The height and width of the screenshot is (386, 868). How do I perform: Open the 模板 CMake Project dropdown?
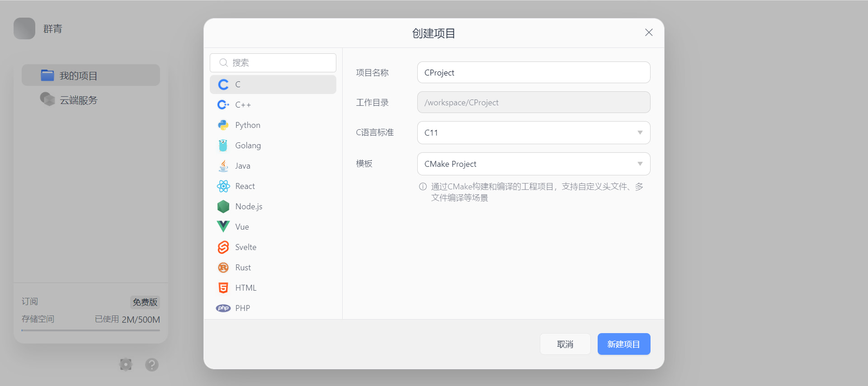click(x=533, y=164)
